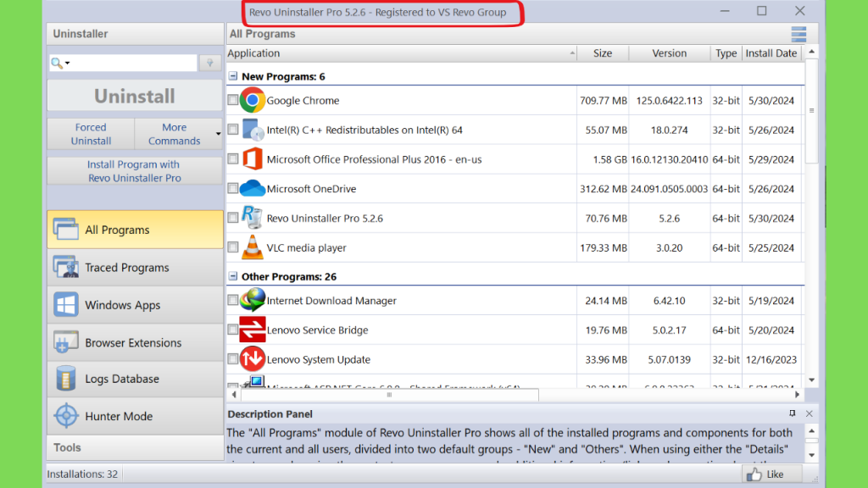Image resolution: width=868 pixels, height=488 pixels.
Task: Tick the Microsoft Office Professional Plus checkbox
Action: pyautogui.click(x=233, y=158)
